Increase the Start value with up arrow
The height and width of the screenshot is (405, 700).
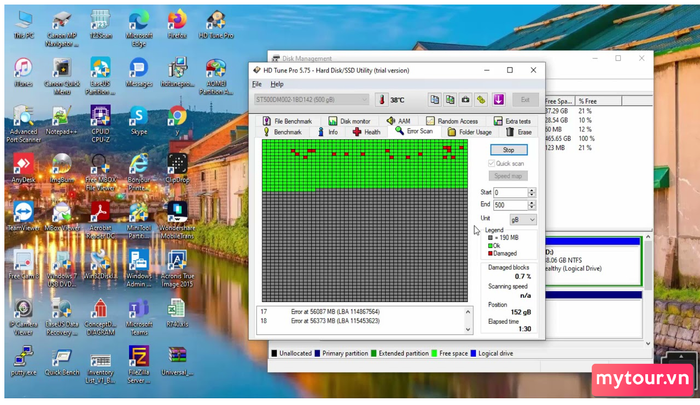tap(531, 190)
